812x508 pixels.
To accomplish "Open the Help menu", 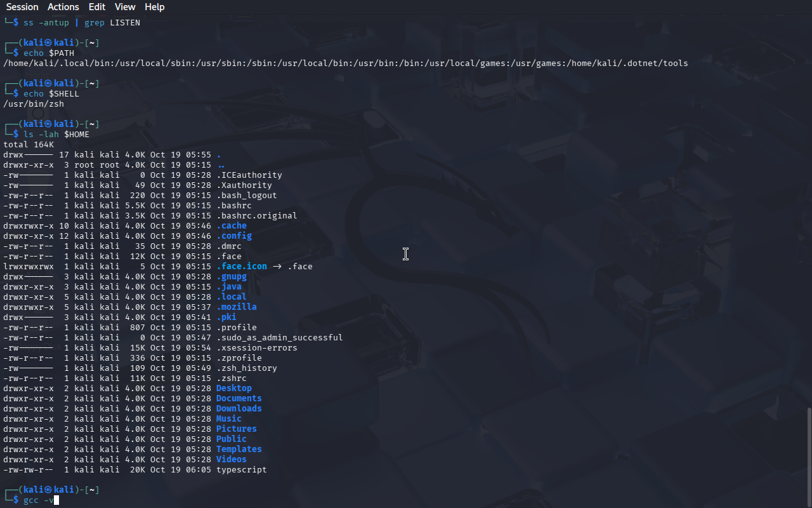I will 154,7.
